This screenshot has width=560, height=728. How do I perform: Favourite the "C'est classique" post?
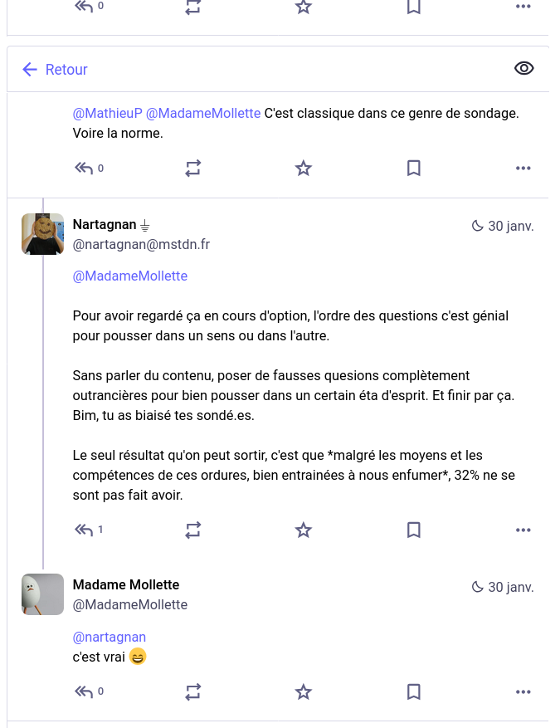pos(304,169)
